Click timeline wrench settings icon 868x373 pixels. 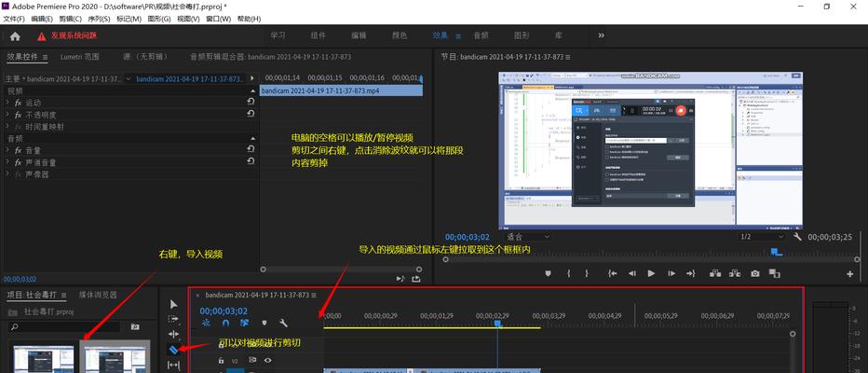click(283, 323)
